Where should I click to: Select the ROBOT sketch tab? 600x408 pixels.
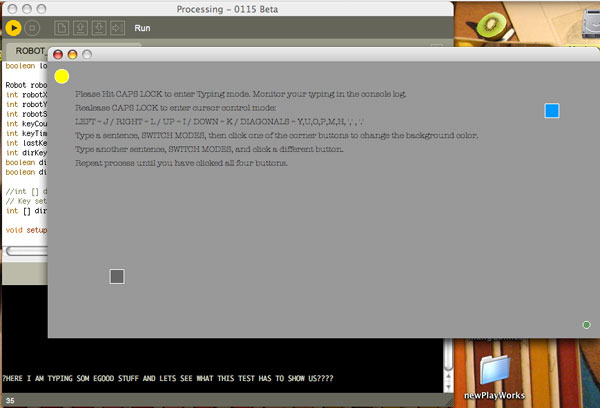(x=27, y=51)
